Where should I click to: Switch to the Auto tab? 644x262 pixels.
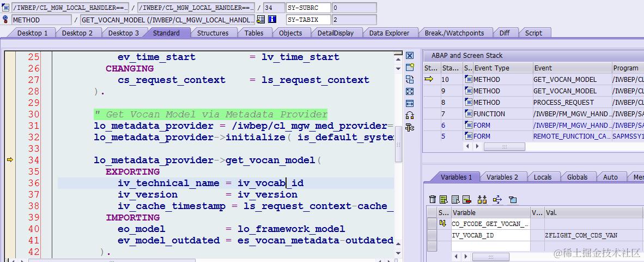point(610,177)
